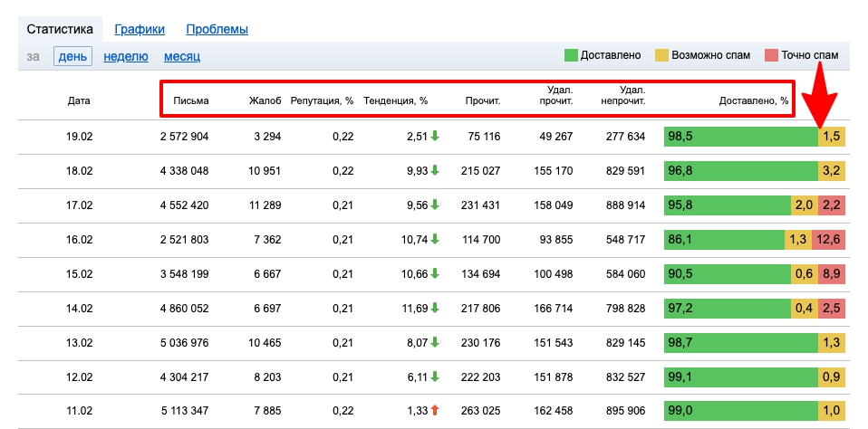Click trend arrow next to 9,93
This screenshot has height=429, width=868.
pyautogui.click(x=435, y=171)
